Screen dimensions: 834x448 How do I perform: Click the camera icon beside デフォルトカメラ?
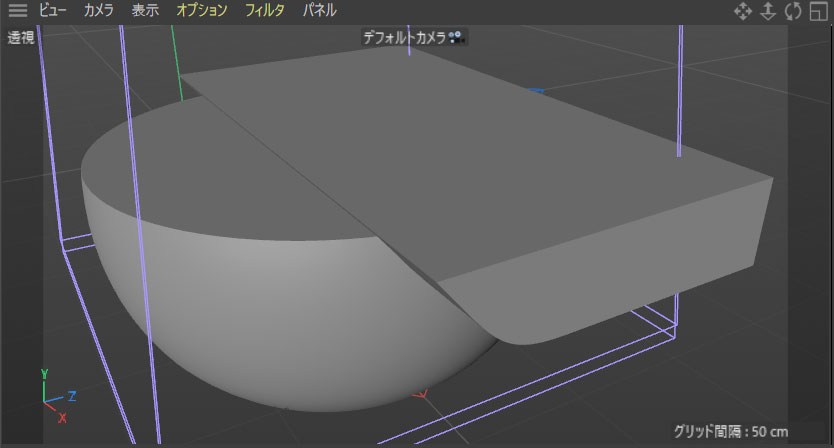(x=456, y=38)
